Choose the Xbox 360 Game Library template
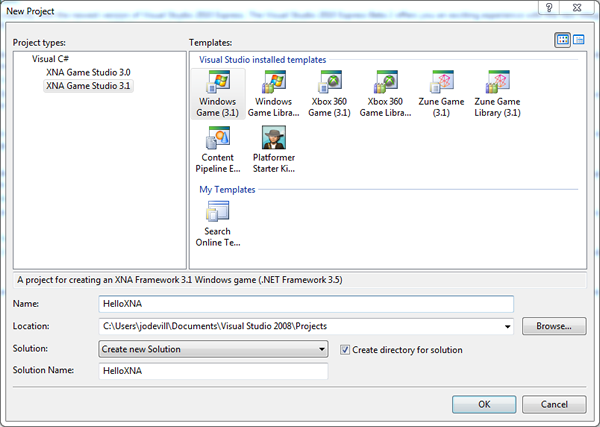Screen dimensions: 600x427 point(385,94)
